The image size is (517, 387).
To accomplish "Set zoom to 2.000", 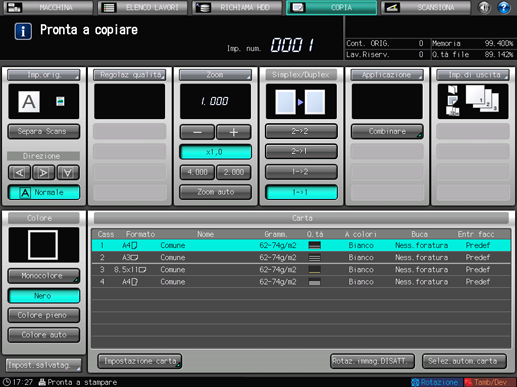I will [x=234, y=172].
